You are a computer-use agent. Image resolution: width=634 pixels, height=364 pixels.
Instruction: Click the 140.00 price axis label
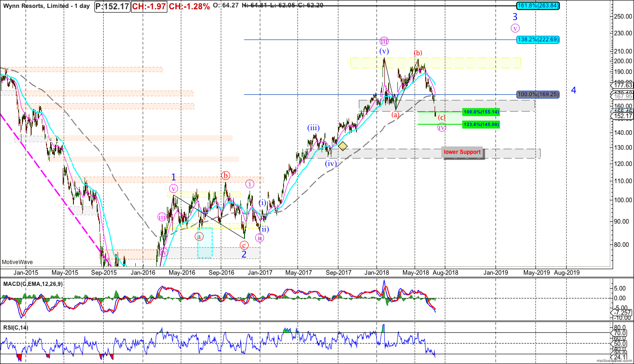[623, 132]
